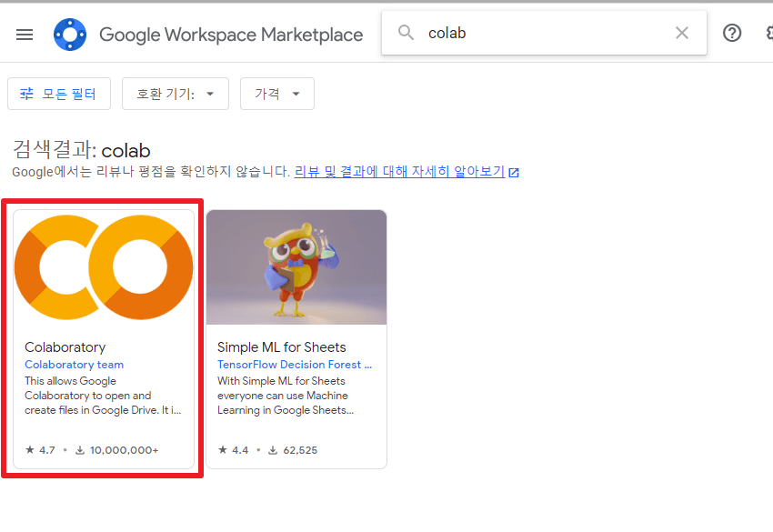
Task: Click the 4.4 star rating
Action: [233, 450]
